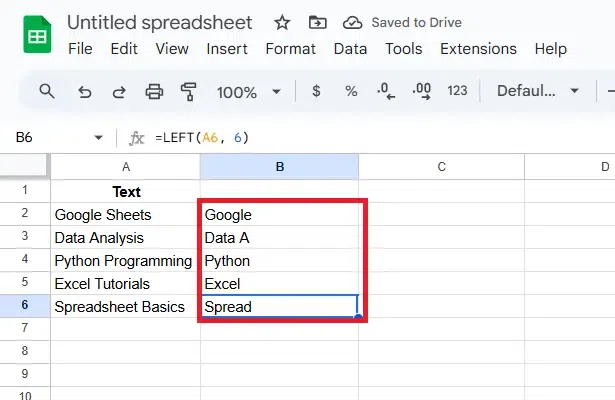Open the Format menu

(x=291, y=48)
